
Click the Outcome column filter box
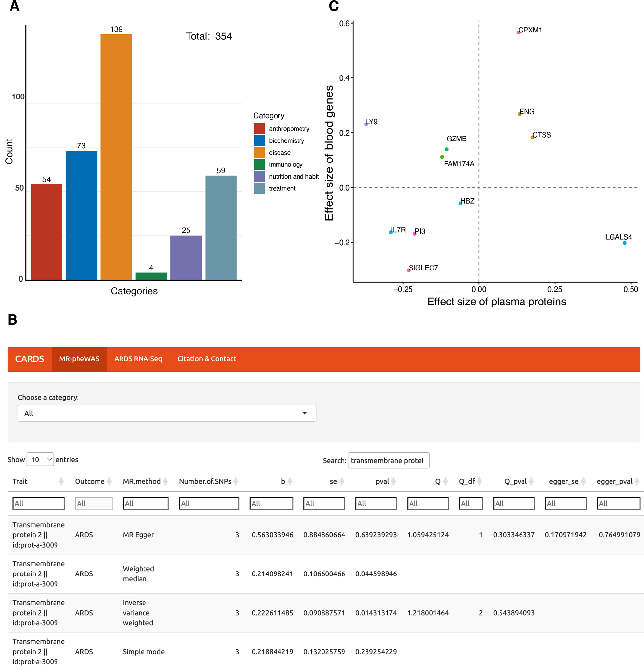pyautogui.click(x=94, y=503)
